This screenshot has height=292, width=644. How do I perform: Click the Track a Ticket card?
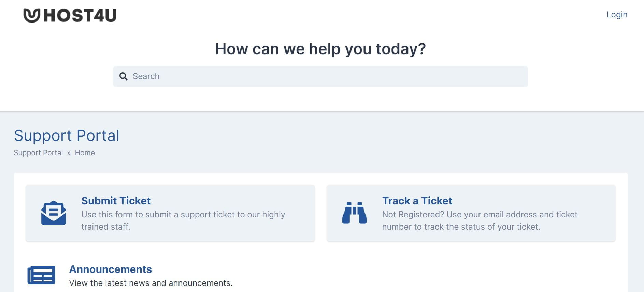click(471, 213)
